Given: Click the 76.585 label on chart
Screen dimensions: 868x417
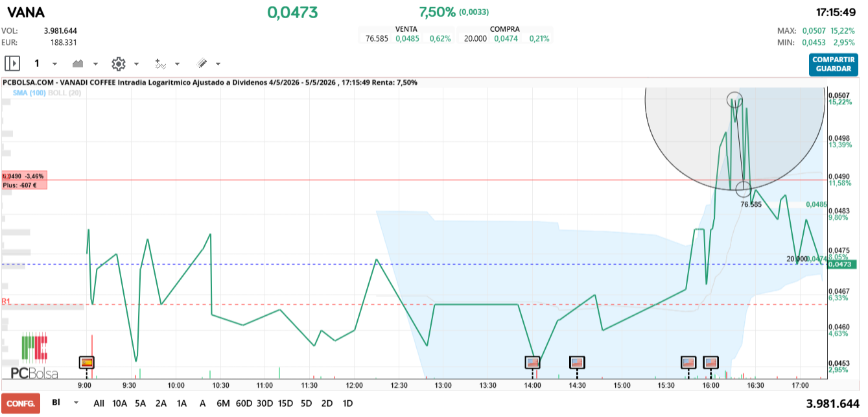Looking at the screenshot, I should [751, 204].
